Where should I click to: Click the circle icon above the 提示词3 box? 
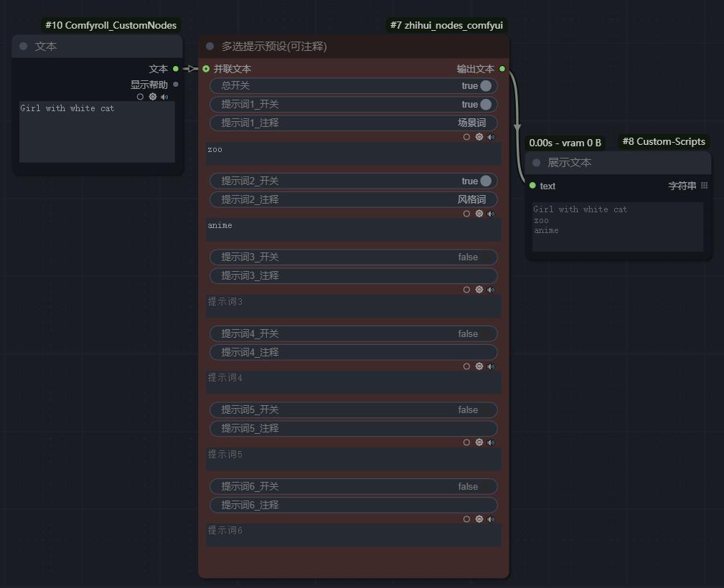pos(466,290)
